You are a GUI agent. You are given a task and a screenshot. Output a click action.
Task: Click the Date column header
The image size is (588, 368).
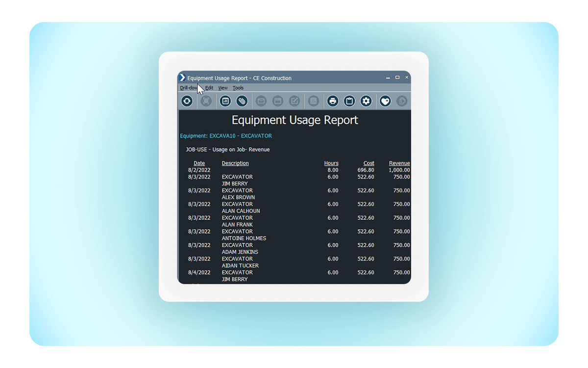pyautogui.click(x=199, y=163)
